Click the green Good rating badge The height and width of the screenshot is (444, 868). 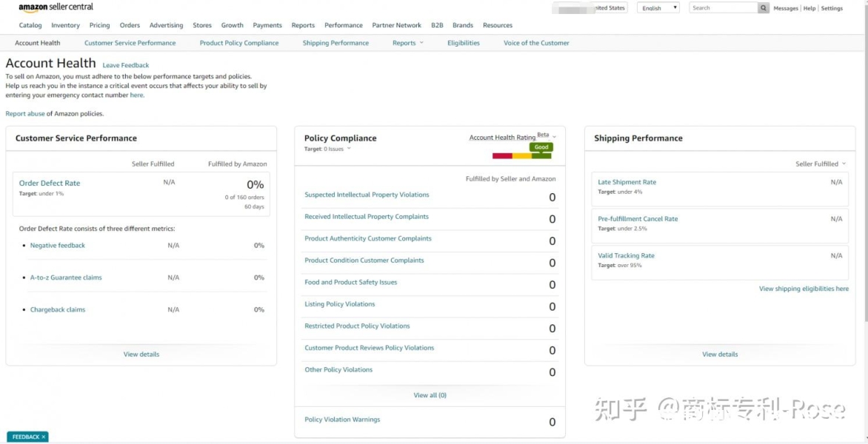coord(541,147)
